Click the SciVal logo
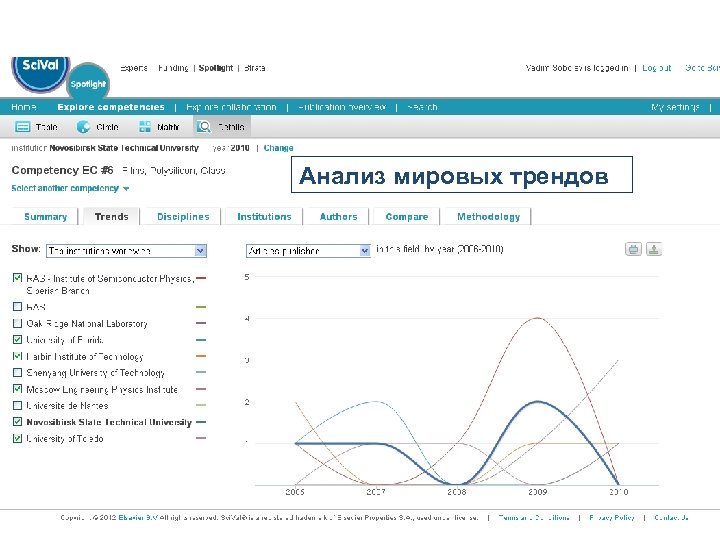 click(40, 73)
